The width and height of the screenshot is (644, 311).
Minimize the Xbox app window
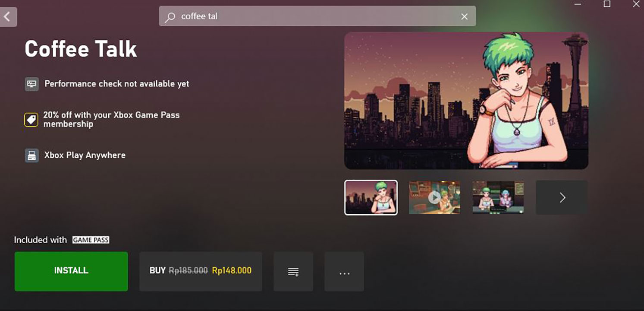point(578,4)
